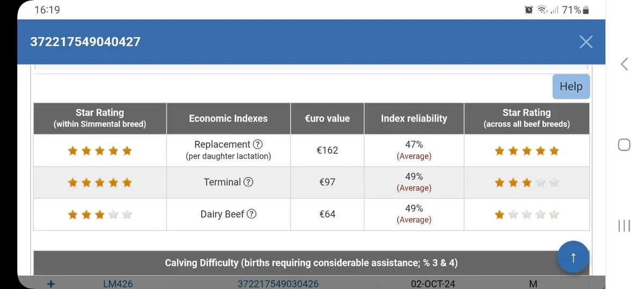644x289 pixels.
Task: Click the scroll-to-top arrow button
Action: coord(573,258)
